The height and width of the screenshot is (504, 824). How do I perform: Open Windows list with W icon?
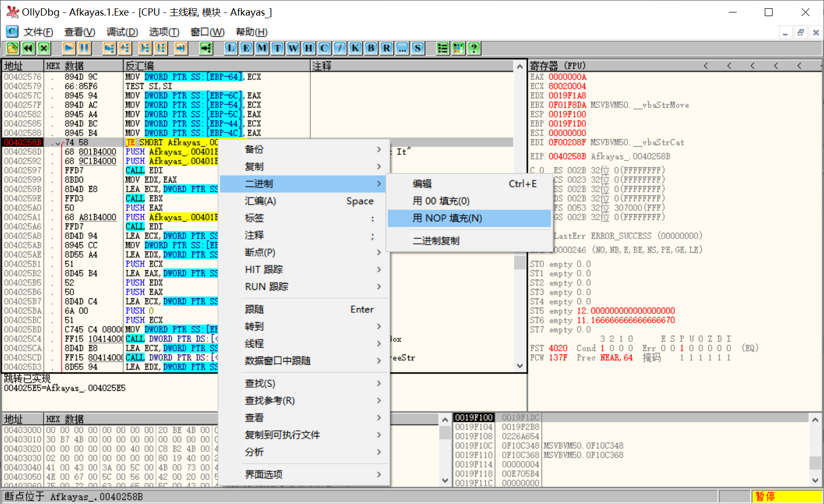point(293,48)
